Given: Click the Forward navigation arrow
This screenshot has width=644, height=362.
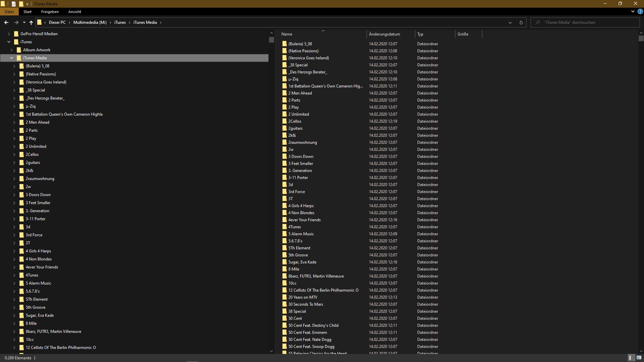Looking at the screenshot, I should (x=16, y=22).
